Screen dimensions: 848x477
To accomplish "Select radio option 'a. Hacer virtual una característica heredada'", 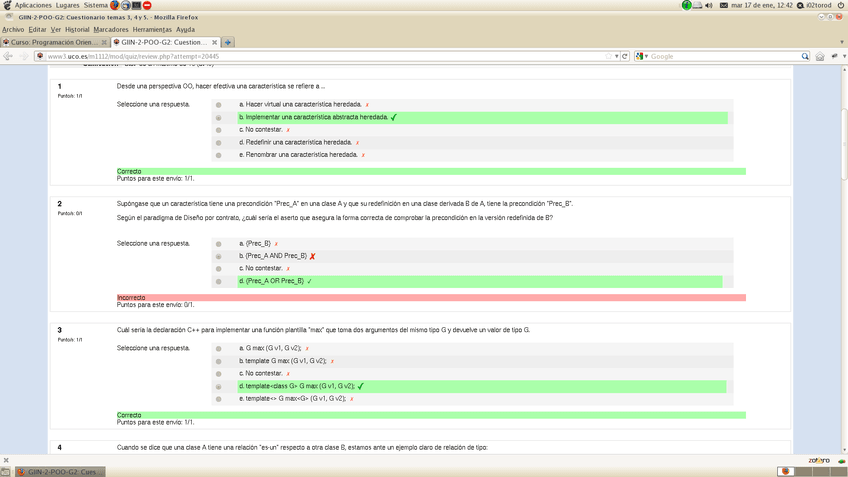I will point(219,105).
